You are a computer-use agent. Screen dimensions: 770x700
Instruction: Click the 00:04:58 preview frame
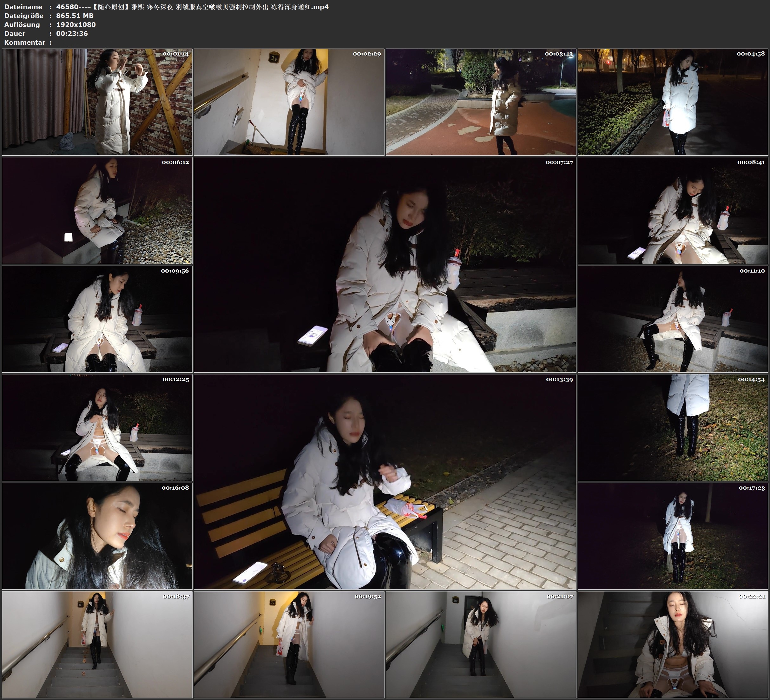coord(673,102)
